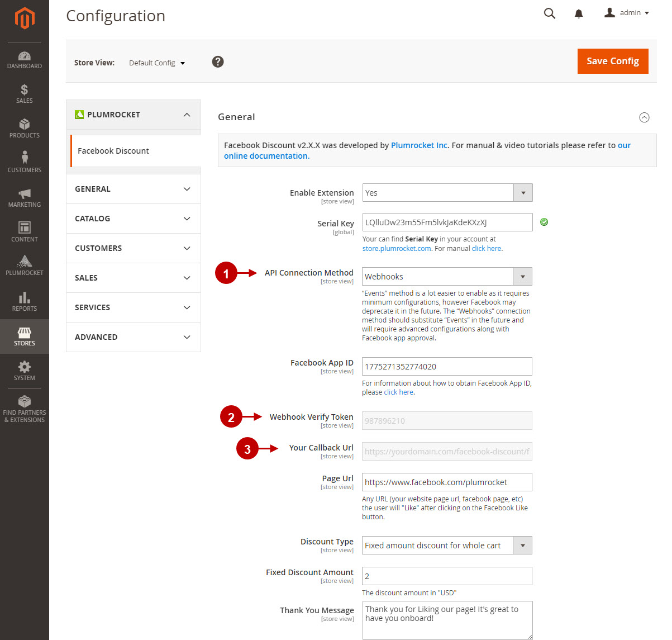Click the Plumrocket group logo icon
This screenshot has height=640, width=672.
click(x=79, y=115)
